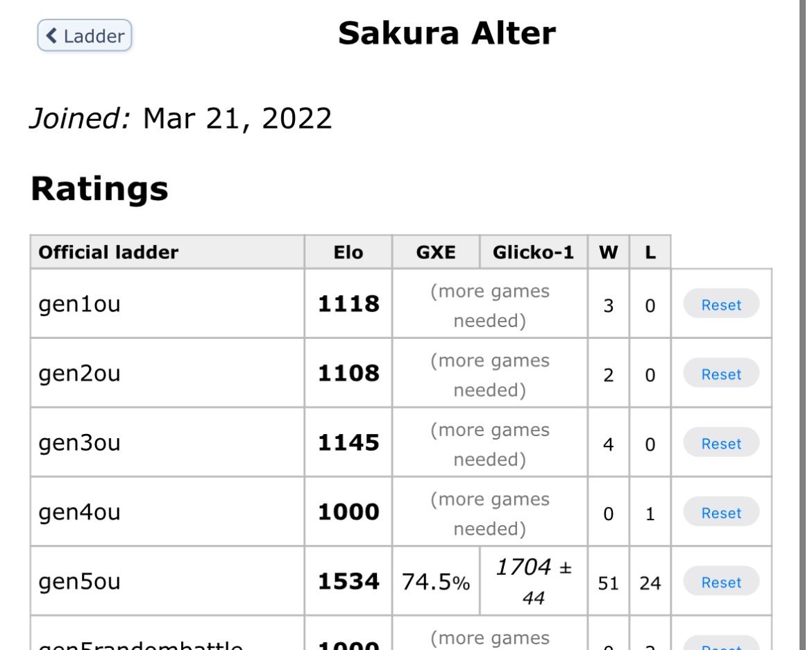Click the 1534 Elo value for gen5ou
The height and width of the screenshot is (650, 812).
pyautogui.click(x=348, y=582)
